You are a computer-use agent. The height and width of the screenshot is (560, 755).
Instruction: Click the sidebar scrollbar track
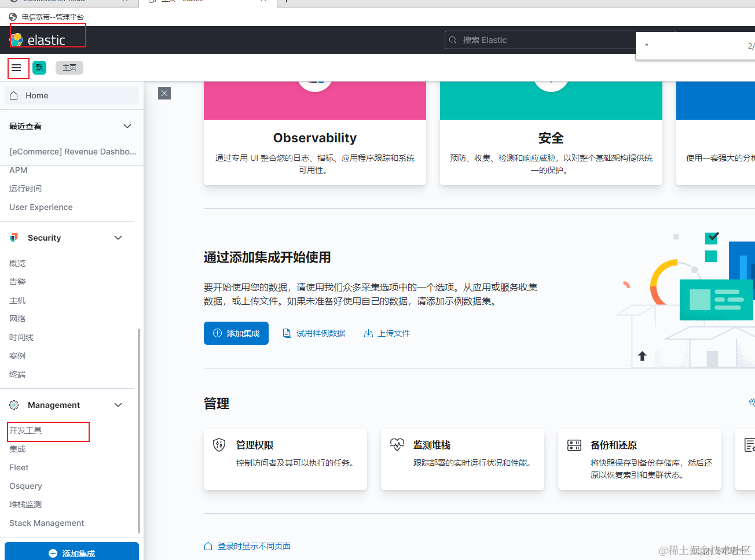coord(139,434)
